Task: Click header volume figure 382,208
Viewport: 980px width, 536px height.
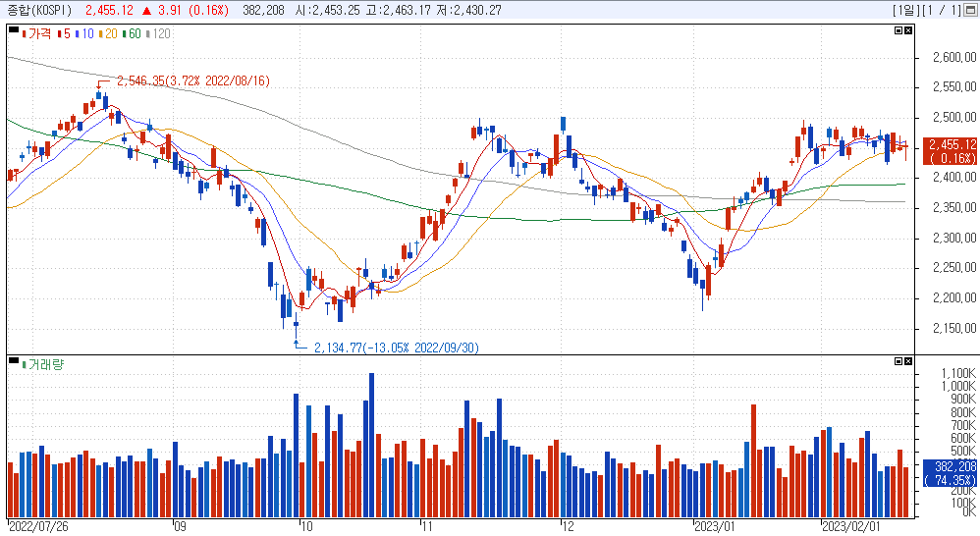Action: pyautogui.click(x=263, y=10)
